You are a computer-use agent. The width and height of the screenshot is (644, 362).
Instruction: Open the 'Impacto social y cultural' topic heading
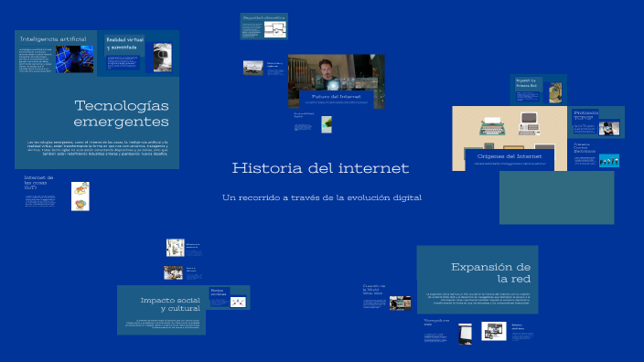[x=170, y=304]
